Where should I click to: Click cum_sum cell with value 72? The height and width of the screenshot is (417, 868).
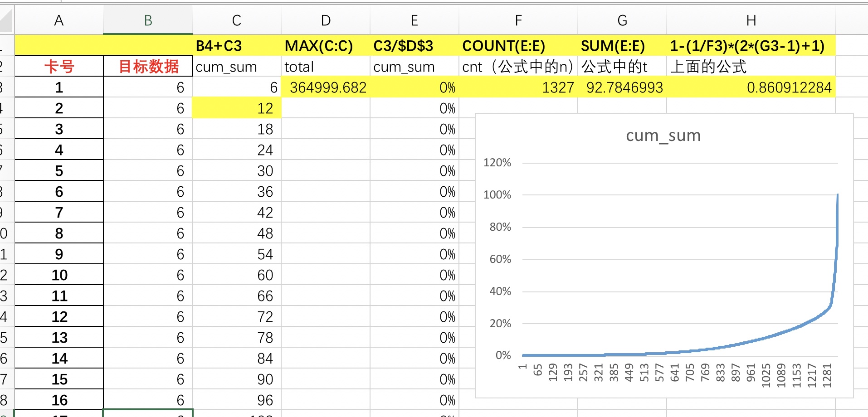[x=237, y=316]
